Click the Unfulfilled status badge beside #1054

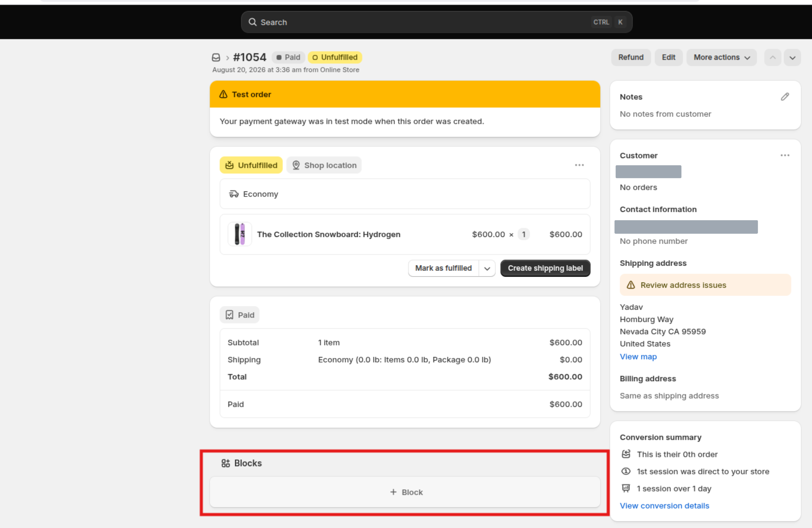[x=335, y=57]
